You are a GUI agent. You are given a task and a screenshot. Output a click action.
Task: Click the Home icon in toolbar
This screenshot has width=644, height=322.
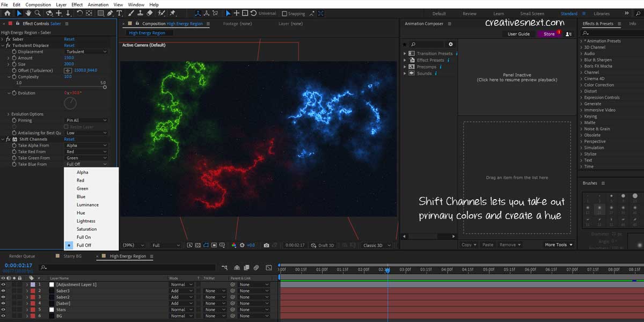(x=7, y=13)
